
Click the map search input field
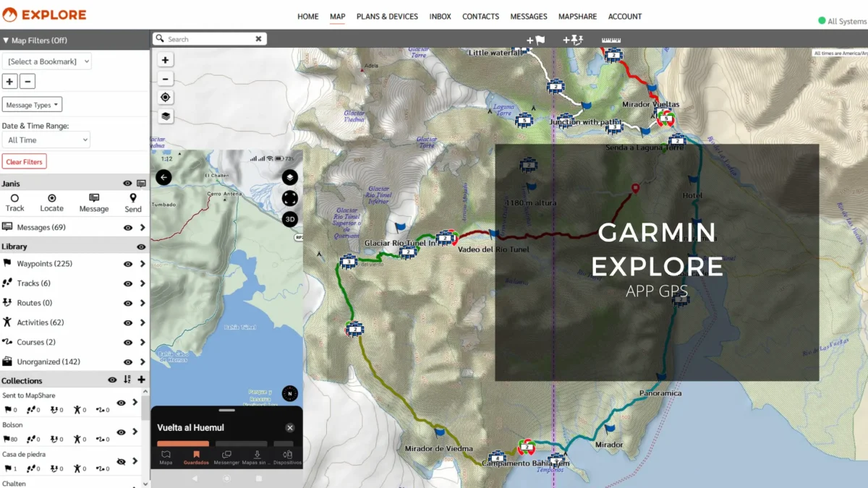[209, 39]
